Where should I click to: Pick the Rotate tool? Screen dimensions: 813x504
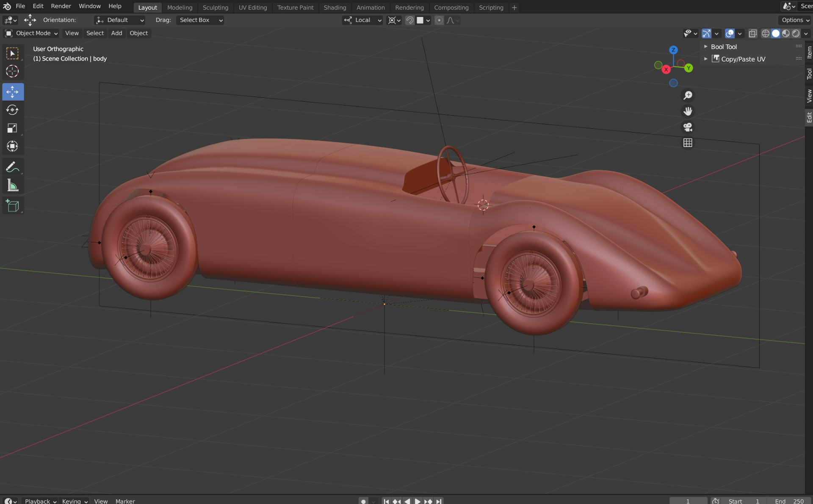pos(12,110)
